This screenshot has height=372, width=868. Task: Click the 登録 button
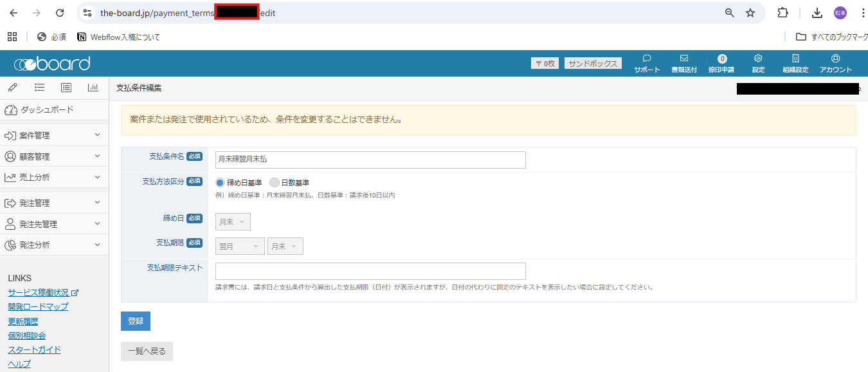click(136, 321)
